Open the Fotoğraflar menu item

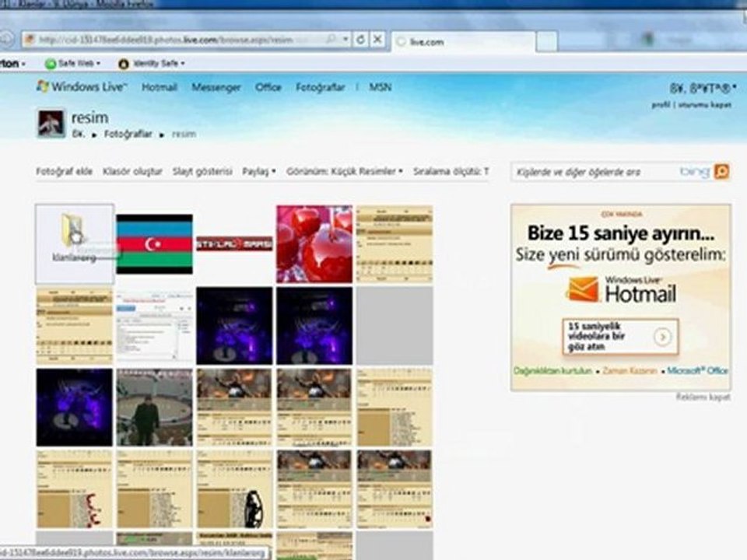coord(320,87)
